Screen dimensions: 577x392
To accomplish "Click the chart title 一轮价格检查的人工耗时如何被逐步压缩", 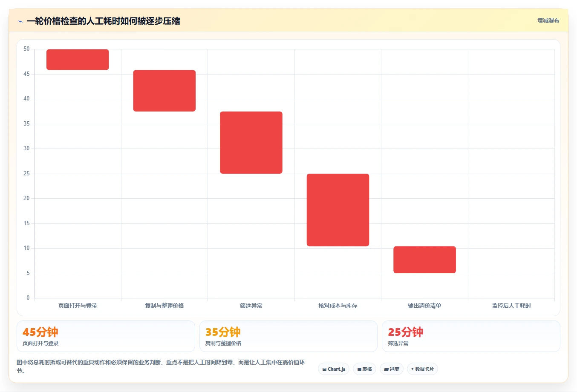I will pyautogui.click(x=104, y=21).
